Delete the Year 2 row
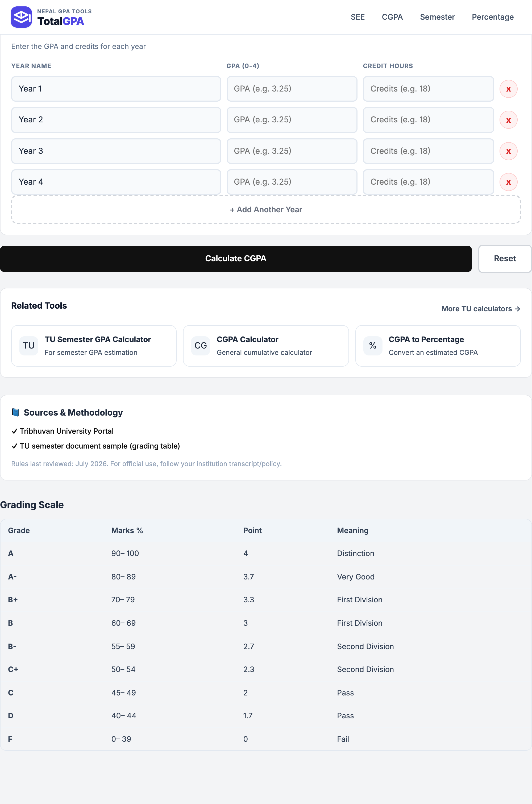This screenshot has height=804, width=532. 508,120
